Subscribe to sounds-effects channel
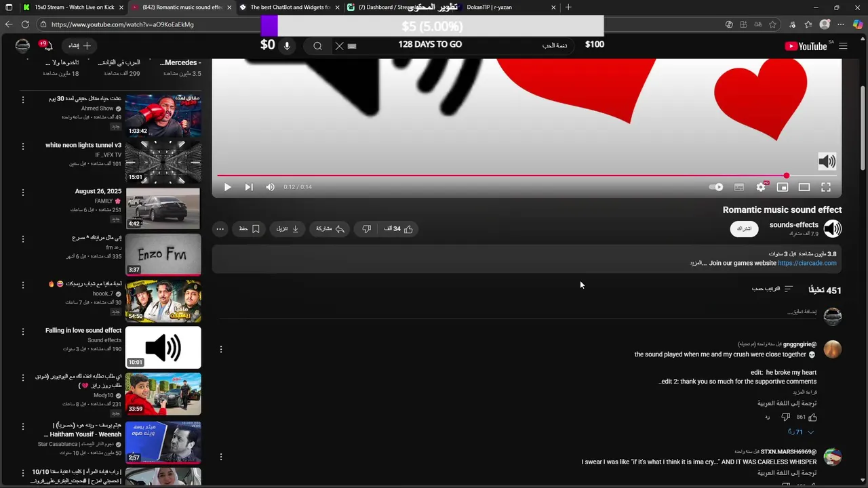Screen dimensions: 868x488 (744, 229)
